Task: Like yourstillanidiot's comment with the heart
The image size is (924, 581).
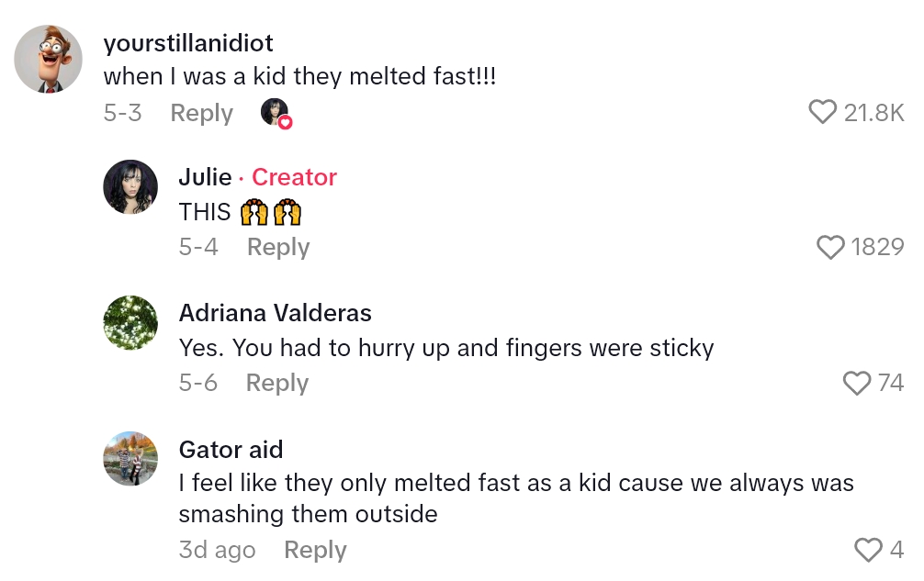Action: click(x=822, y=112)
